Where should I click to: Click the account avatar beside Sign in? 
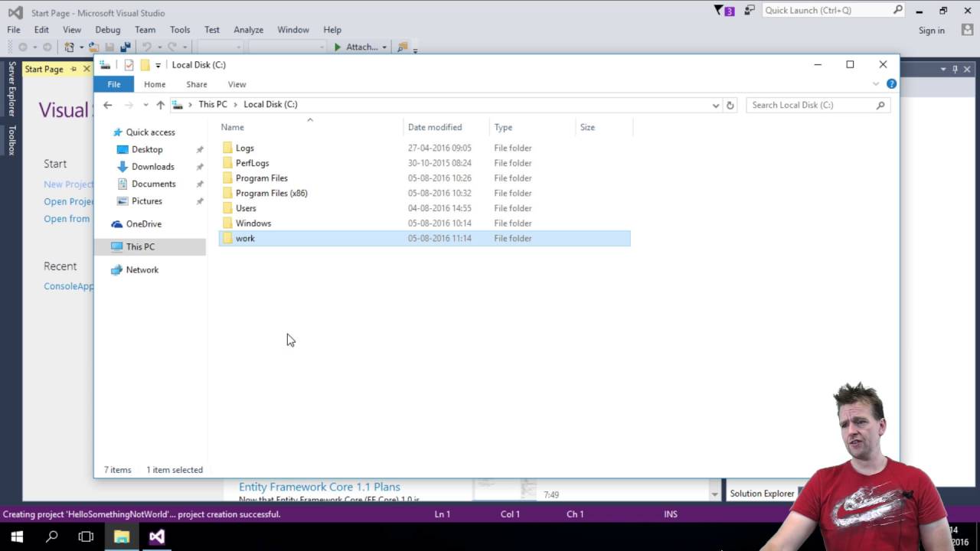tap(967, 30)
